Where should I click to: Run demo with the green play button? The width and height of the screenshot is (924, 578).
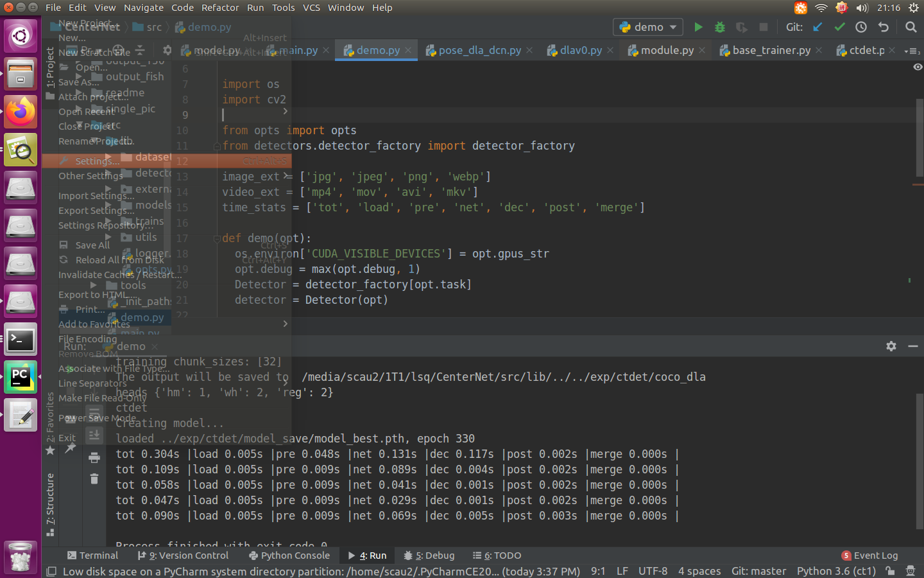[699, 27]
